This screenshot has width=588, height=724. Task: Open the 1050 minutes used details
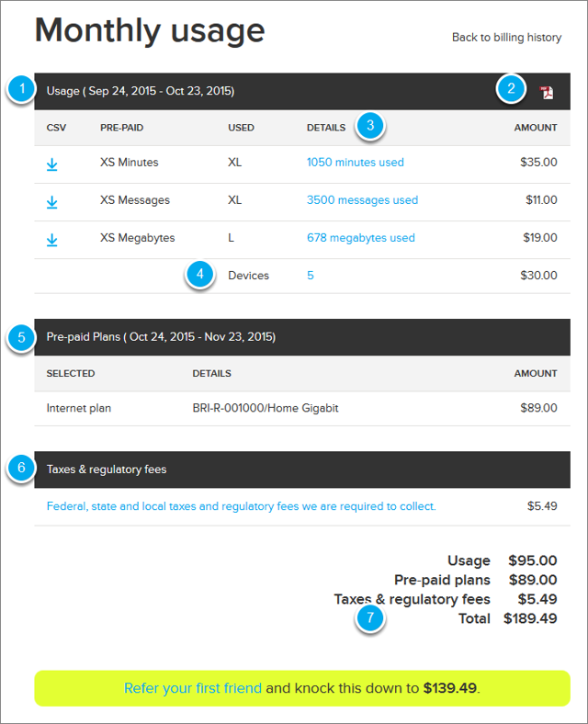click(x=355, y=162)
